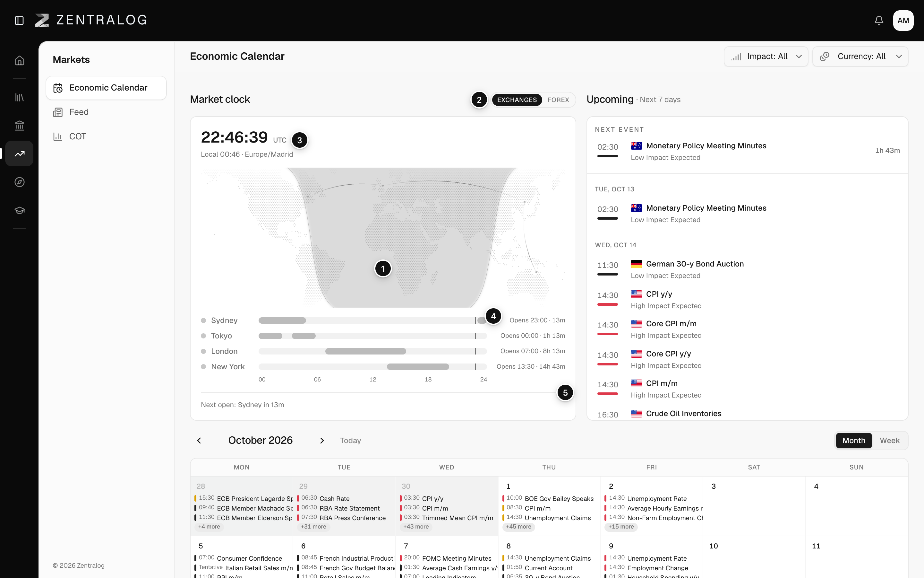Open the graduation cap learn icon
The width and height of the screenshot is (924, 578).
click(x=20, y=210)
